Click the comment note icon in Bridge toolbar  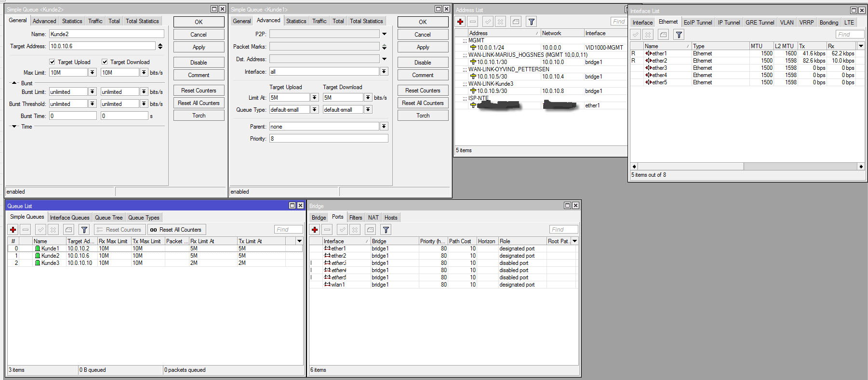pyautogui.click(x=370, y=230)
